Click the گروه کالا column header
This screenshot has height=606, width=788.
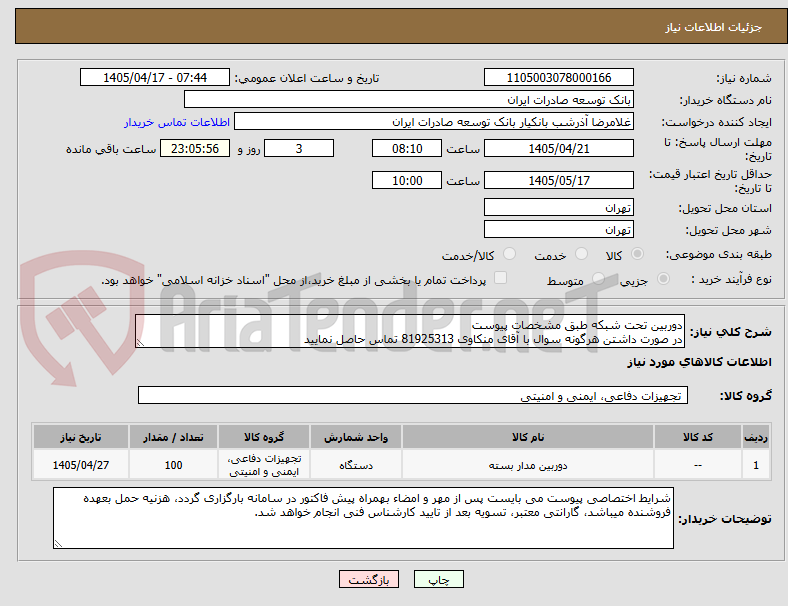click(264, 437)
